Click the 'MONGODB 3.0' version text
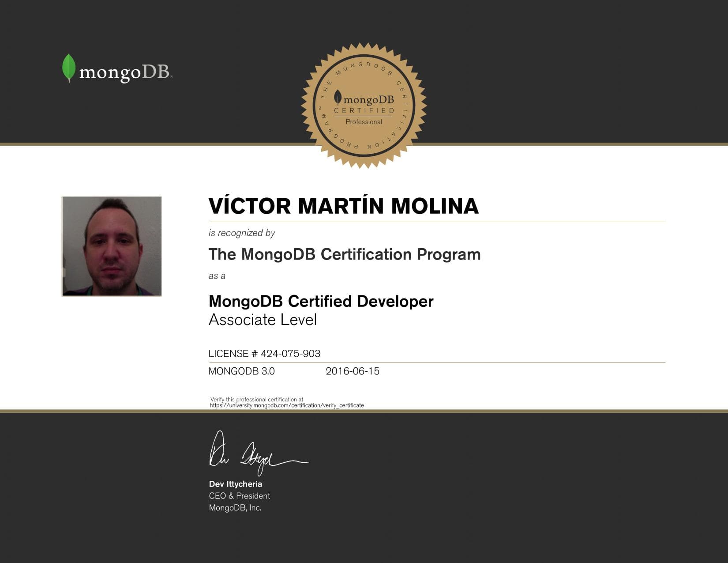This screenshot has width=728, height=563. point(241,371)
